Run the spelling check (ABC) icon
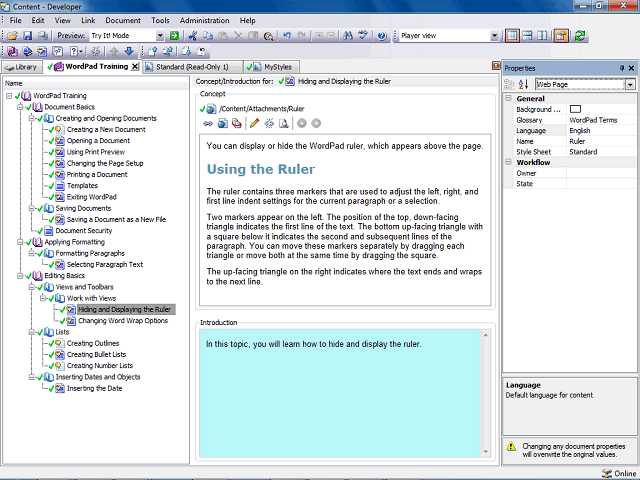The image size is (640, 480). point(363,36)
